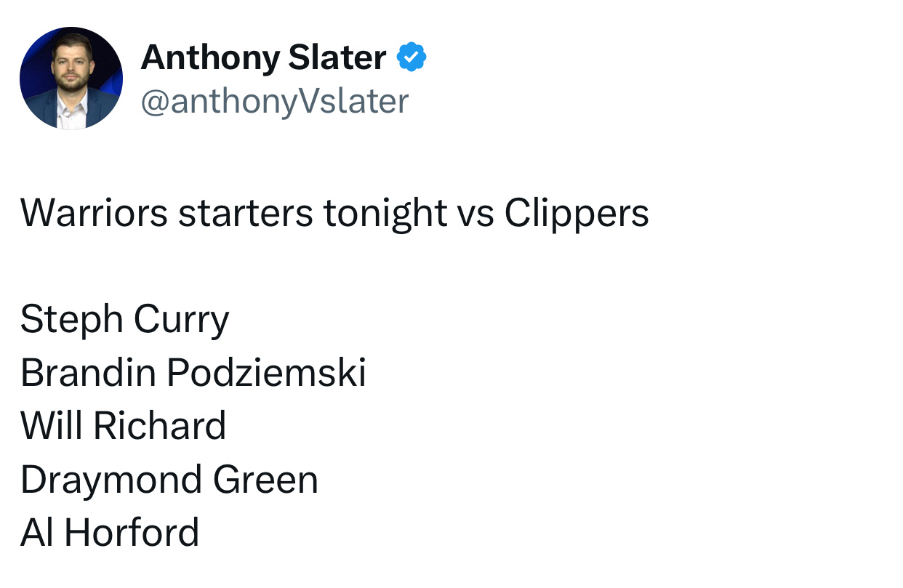This screenshot has height=588, width=903.
Task: Click the first name "Al" in the last line
Action: click(36, 533)
